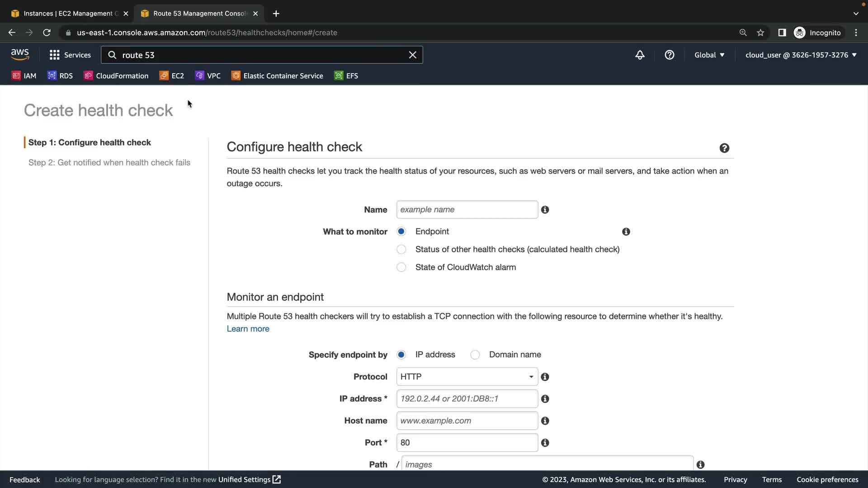The height and width of the screenshot is (488, 868).
Task: Expand the Global region selector
Action: (x=709, y=55)
